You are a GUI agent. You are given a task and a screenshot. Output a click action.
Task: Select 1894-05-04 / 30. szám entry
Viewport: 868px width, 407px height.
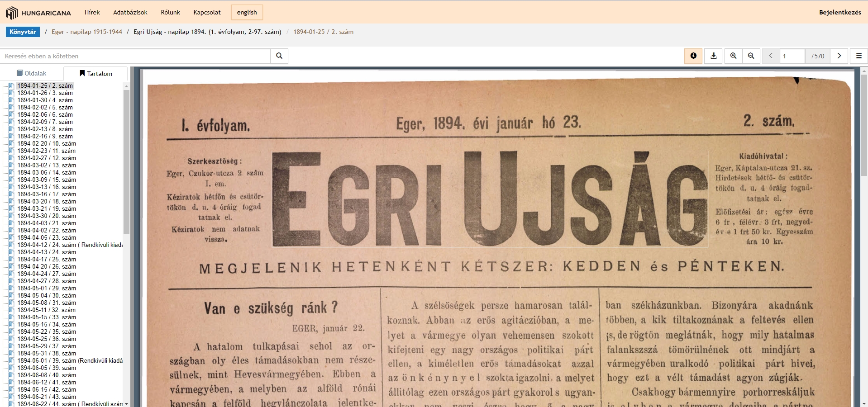pos(47,295)
